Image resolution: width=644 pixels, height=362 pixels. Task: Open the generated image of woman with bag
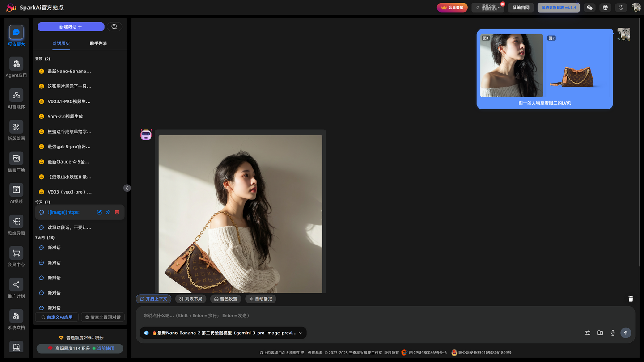(x=240, y=214)
